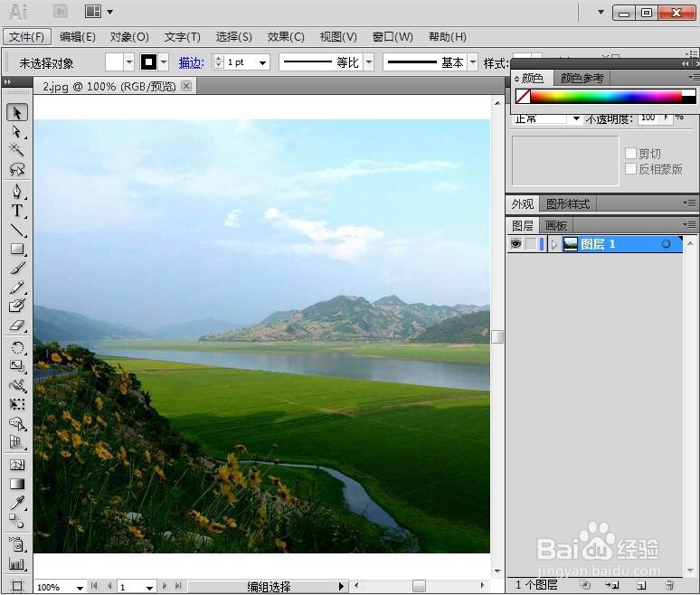Open zoom level 100% dropdown
Viewport: 700px width, 595px height.
(x=80, y=588)
